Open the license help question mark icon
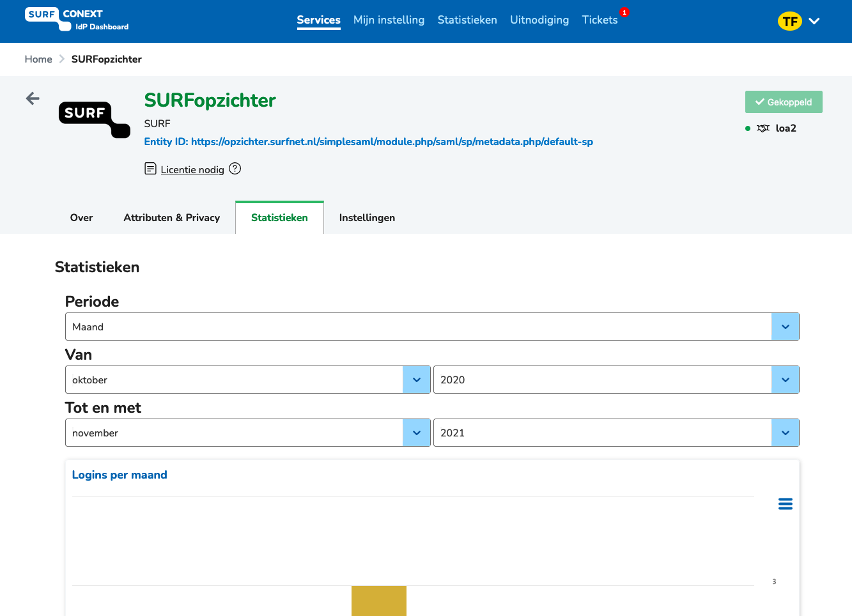Screen dimensions: 852x616 [235, 169]
